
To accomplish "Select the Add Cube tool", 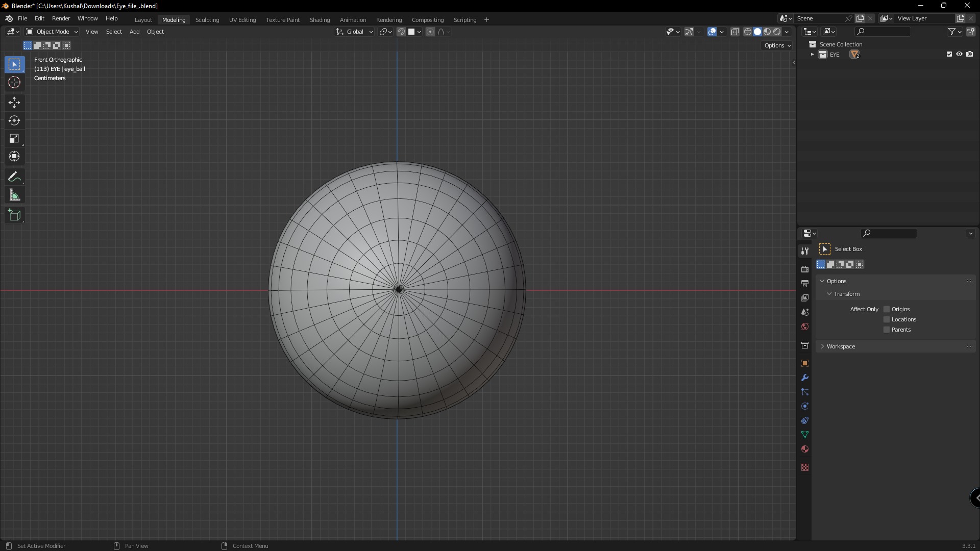I will click(14, 215).
